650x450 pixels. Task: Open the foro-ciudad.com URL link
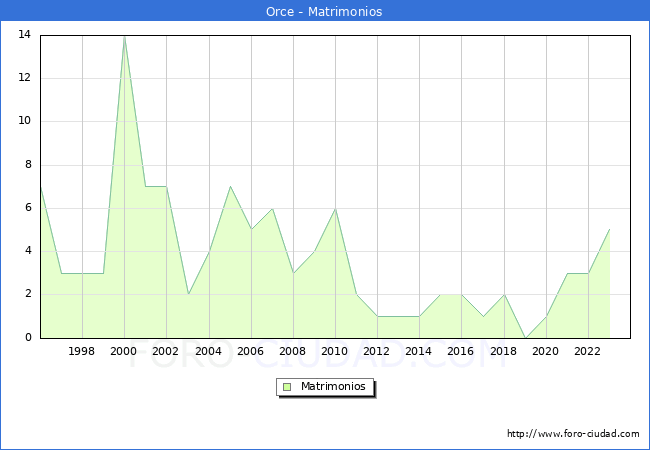click(x=573, y=434)
